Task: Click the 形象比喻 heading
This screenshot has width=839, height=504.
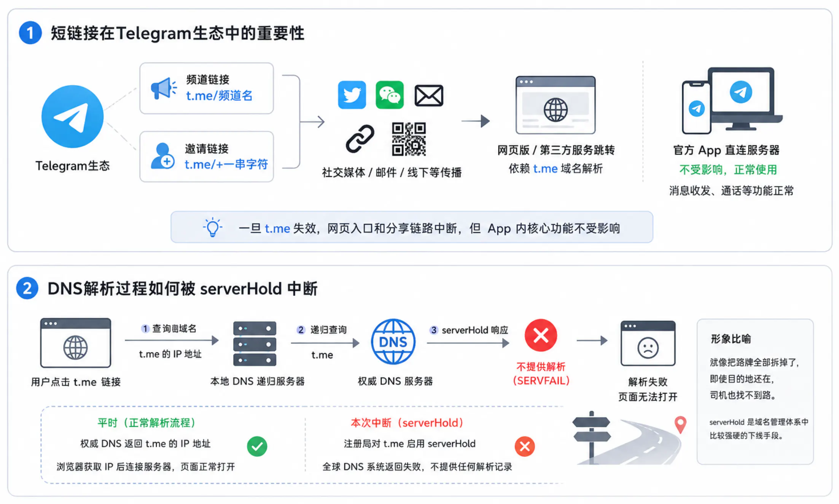Action: 731,339
